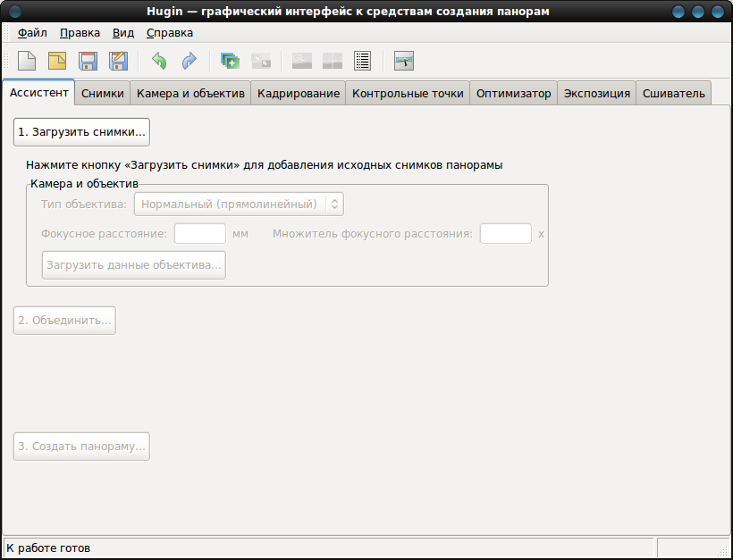Focus the Множитель фокусного расстояния input field
Viewport: 733px width, 560px height.
point(506,233)
